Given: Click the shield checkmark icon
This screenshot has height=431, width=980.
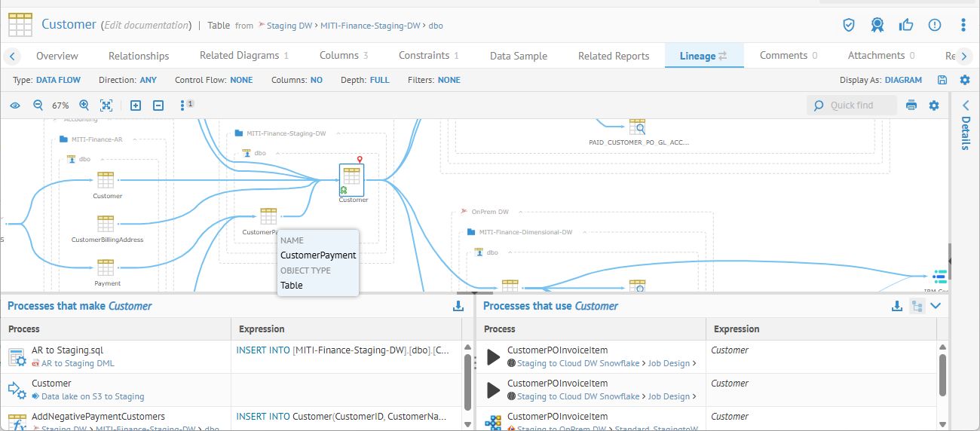Looking at the screenshot, I should point(849,25).
